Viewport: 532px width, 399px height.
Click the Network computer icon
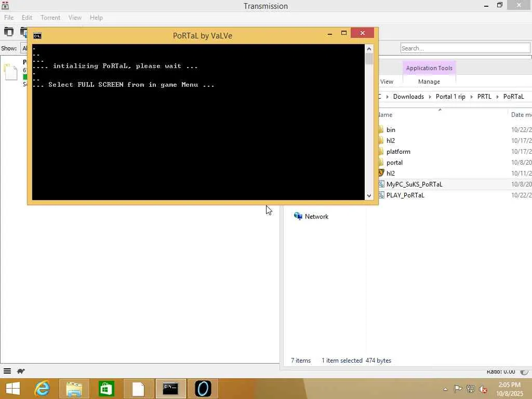point(298,216)
